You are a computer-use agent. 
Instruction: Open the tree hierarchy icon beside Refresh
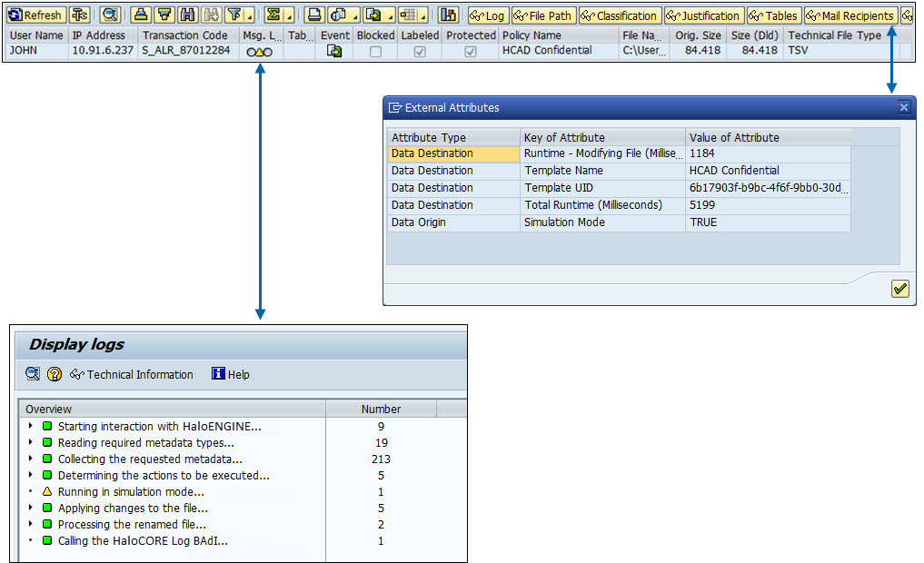tap(80, 15)
